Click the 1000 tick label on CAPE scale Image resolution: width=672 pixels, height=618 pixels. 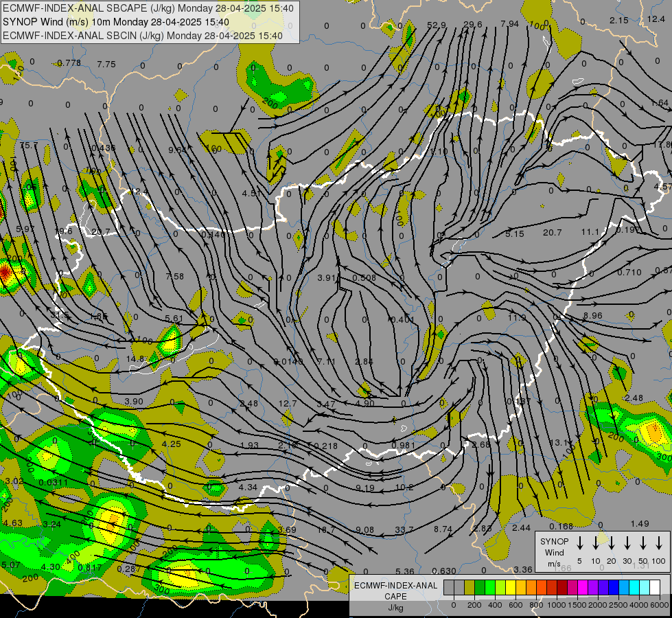tap(556, 605)
